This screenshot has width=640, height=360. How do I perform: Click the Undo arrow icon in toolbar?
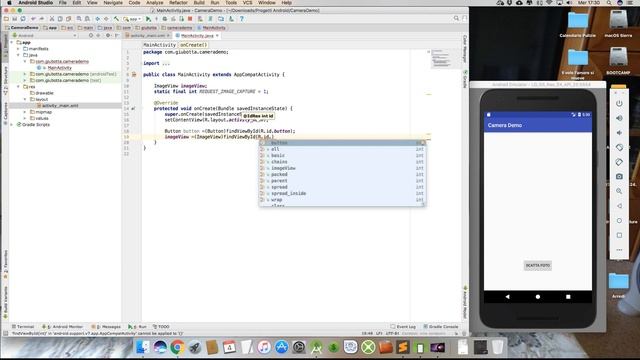(33, 19)
